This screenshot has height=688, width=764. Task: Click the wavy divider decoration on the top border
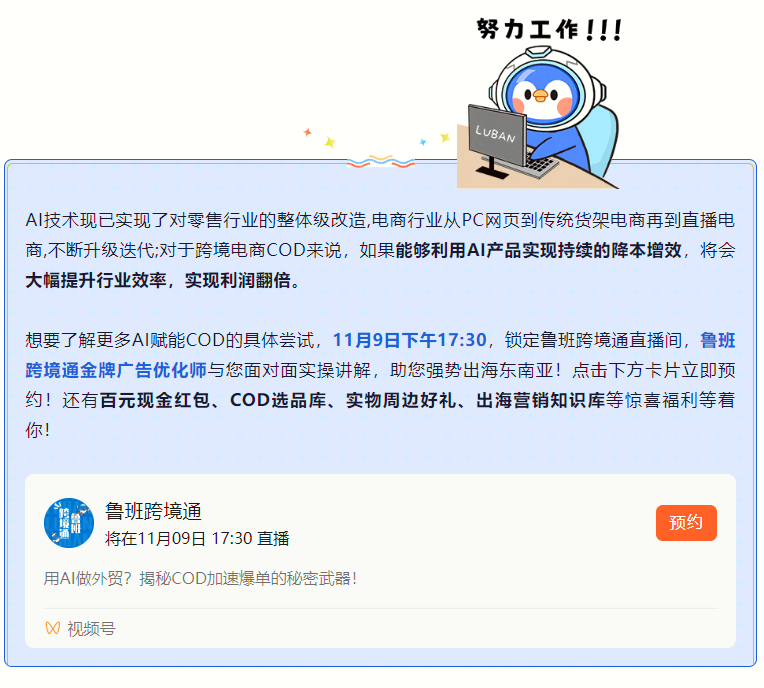point(381,161)
